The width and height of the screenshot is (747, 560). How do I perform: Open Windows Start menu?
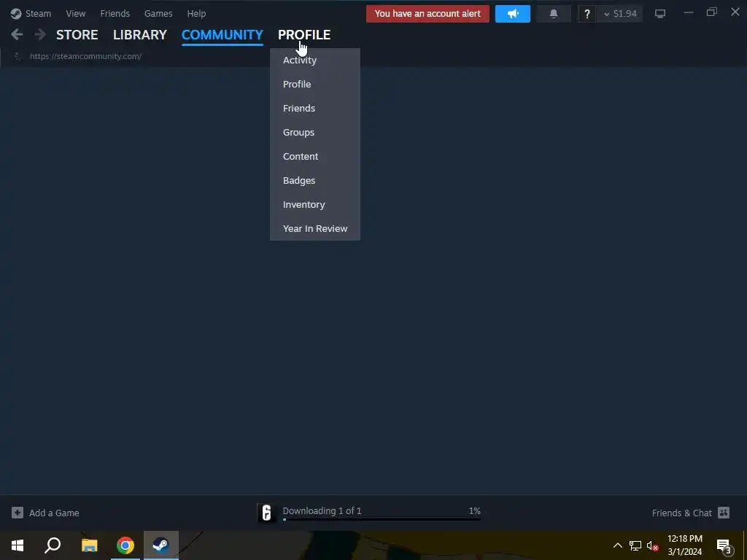click(18, 545)
